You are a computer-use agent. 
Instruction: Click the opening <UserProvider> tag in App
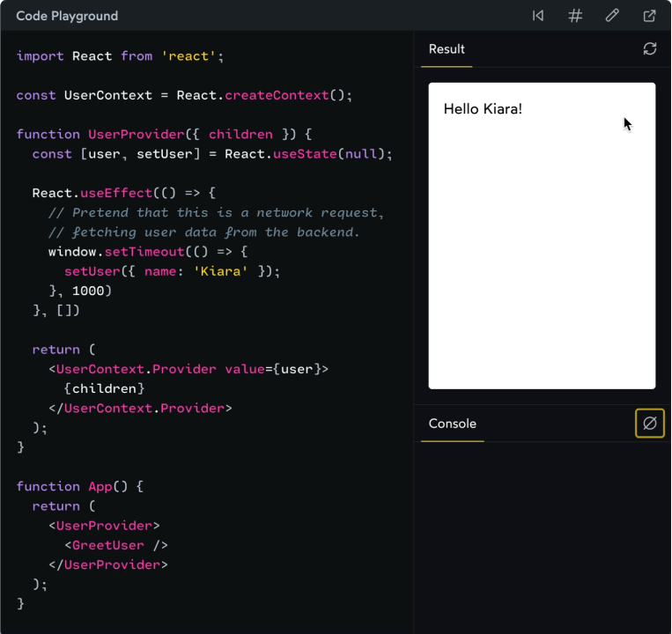tap(104, 526)
